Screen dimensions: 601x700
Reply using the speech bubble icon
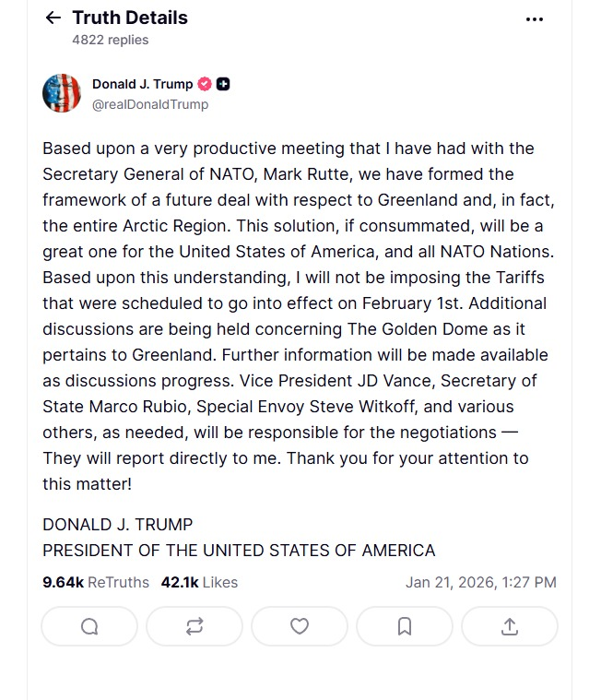89,626
